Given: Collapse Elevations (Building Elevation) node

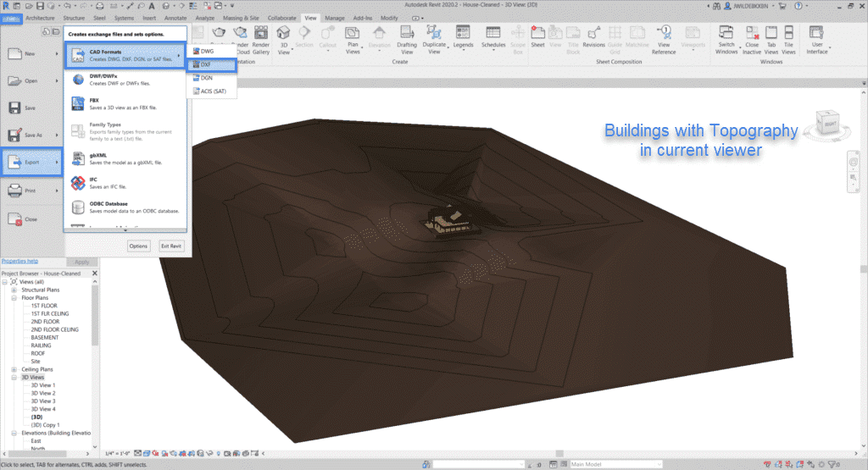Looking at the screenshot, I should (14, 433).
